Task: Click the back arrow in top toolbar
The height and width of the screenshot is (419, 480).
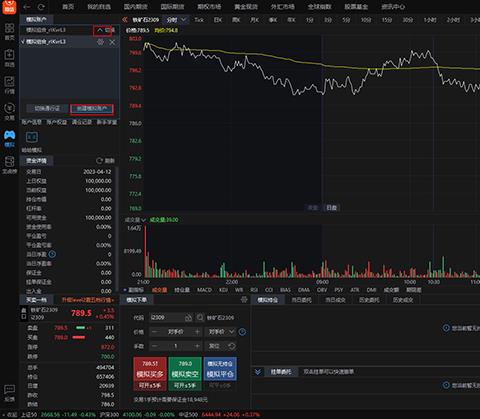Action: point(27,7)
